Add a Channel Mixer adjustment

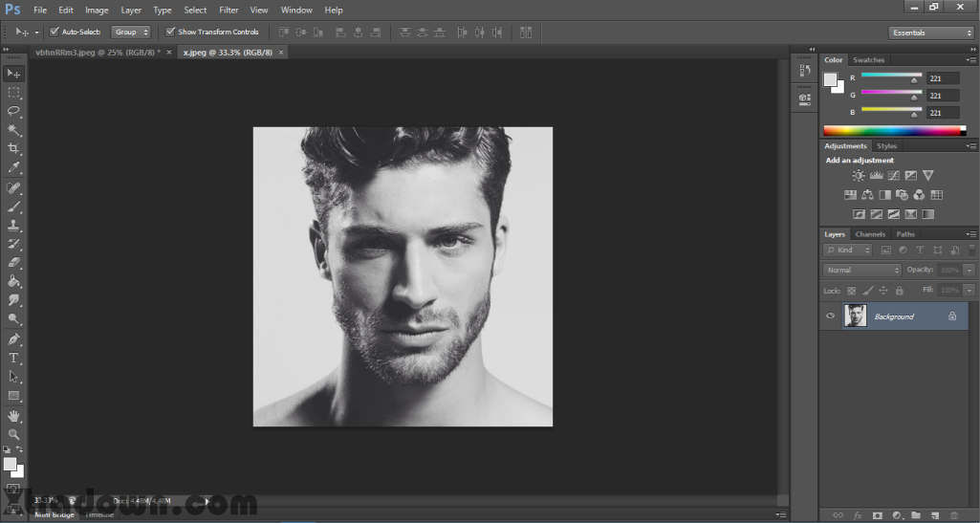[919, 195]
